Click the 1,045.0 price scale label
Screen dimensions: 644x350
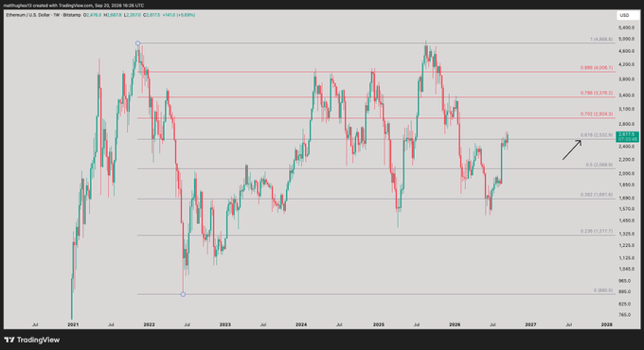tap(627, 270)
